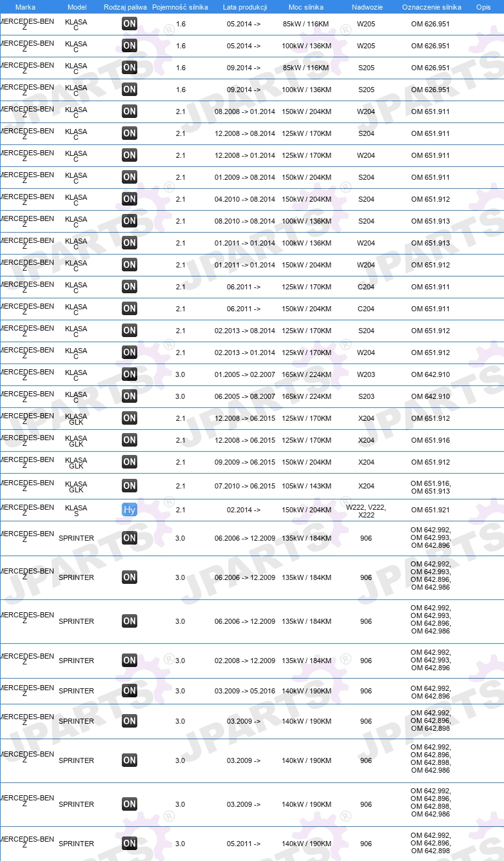This screenshot has width=504, height=861.
Task: Click the Marka column header
Action: pyautogui.click(x=25, y=7)
